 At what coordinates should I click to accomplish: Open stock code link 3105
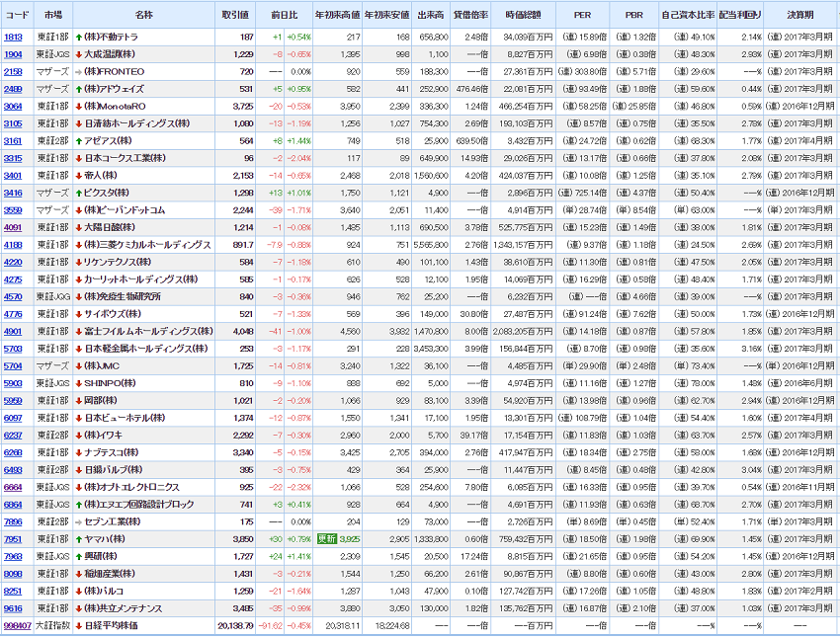pyautogui.click(x=13, y=123)
